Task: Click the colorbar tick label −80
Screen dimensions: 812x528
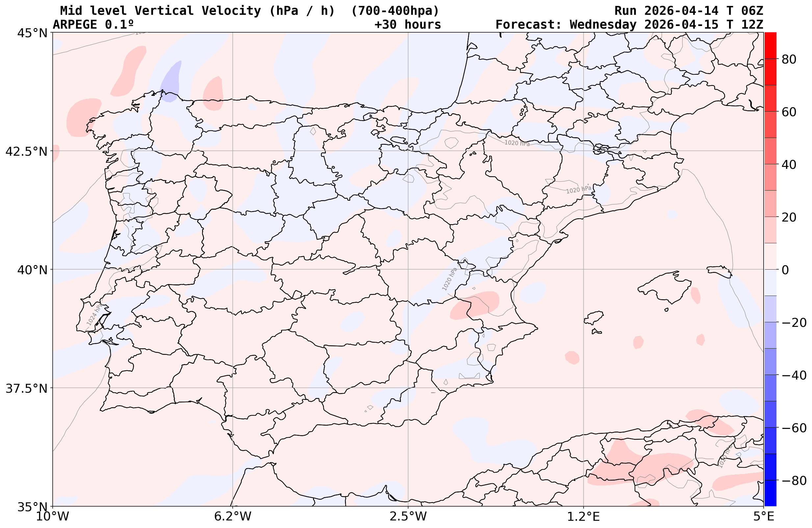Action: [794, 481]
